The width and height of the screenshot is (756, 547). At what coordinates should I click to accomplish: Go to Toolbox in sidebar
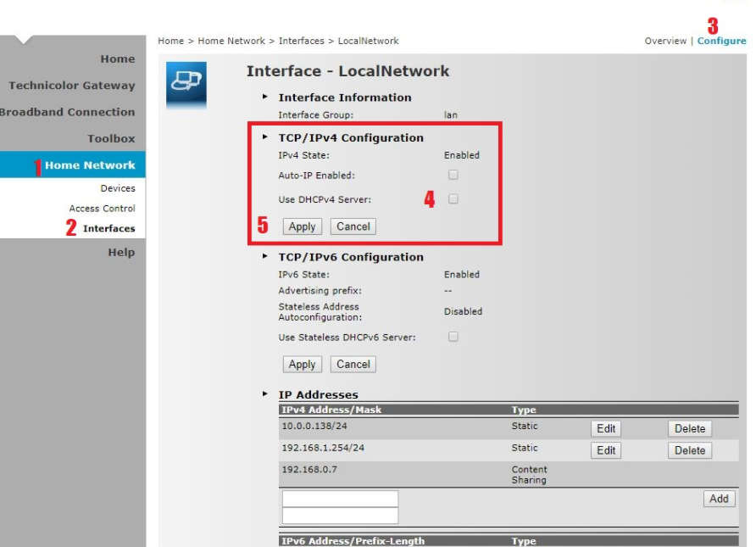[x=111, y=138]
